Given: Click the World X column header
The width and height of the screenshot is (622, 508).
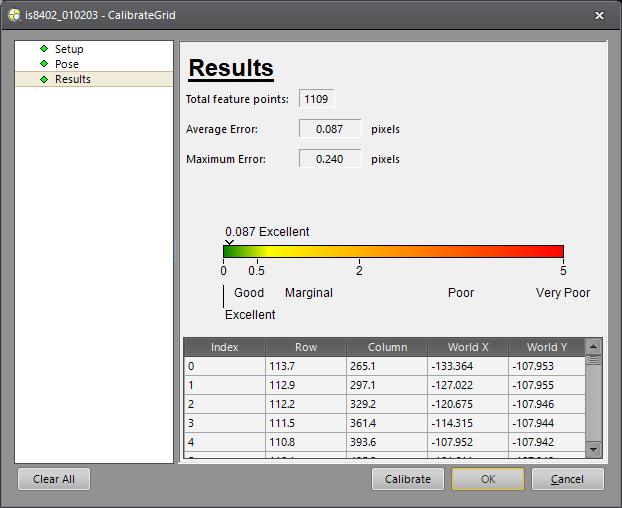Looking at the screenshot, I should pyautogui.click(x=466, y=347).
